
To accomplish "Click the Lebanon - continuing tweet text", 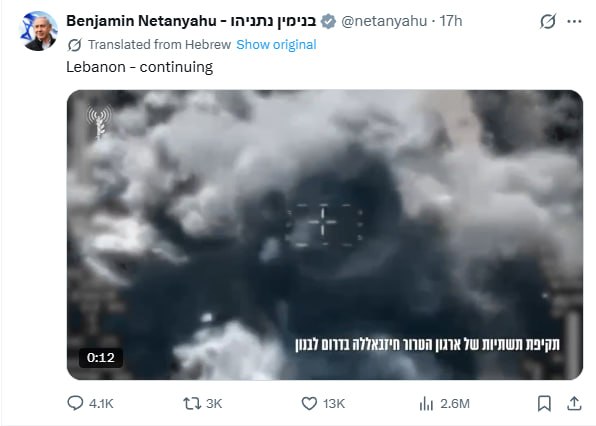I will pos(139,67).
